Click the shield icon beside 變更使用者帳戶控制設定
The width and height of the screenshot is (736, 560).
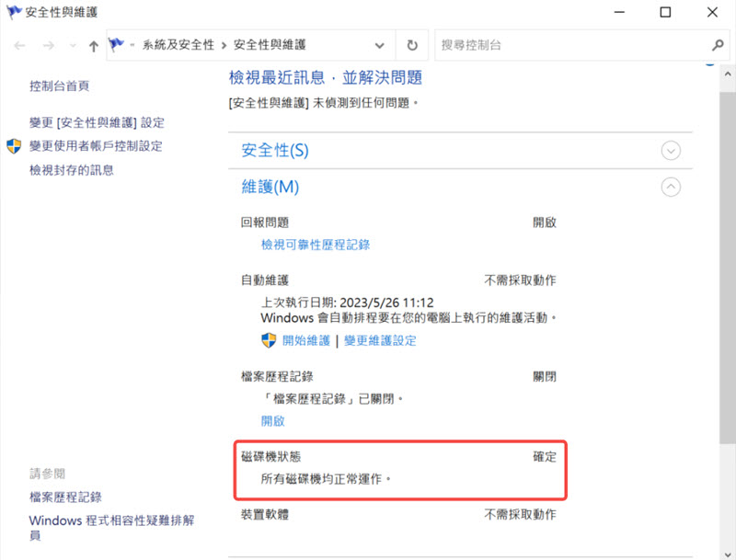(x=14, y=146)
